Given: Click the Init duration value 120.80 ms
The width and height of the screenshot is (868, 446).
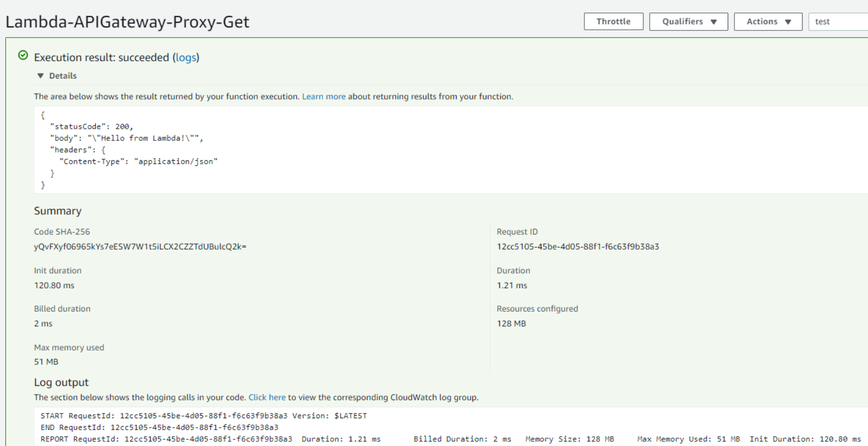Looking at the screenshot, I should pyautogui.click(x=54, y=285).
